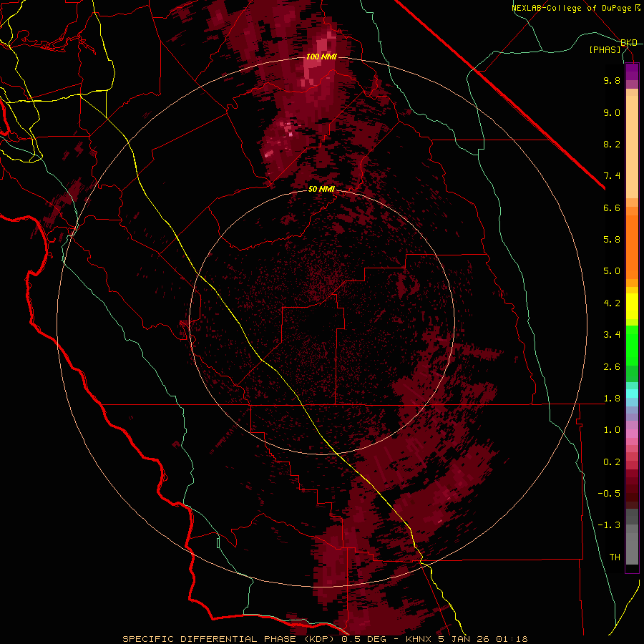The image size is (644, 644).
Task: Click the 0.2 value on color scale
Action: coord(612,462)
